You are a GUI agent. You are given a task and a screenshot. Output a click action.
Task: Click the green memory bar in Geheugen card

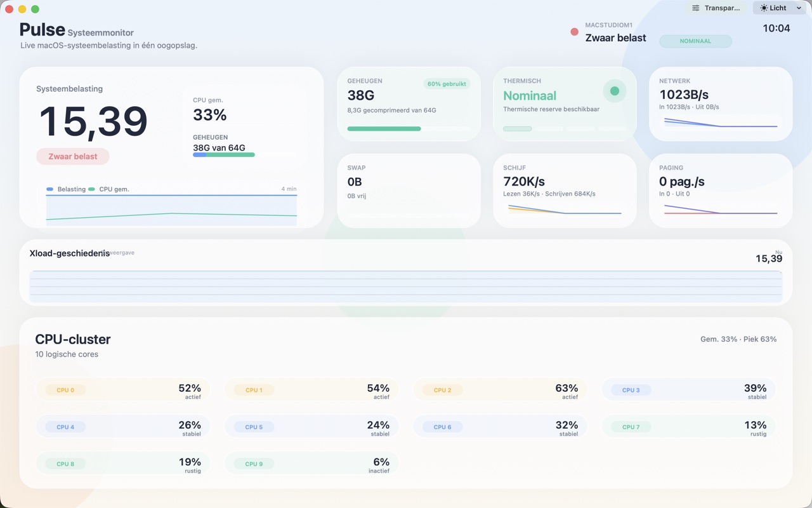click(409, 128)
